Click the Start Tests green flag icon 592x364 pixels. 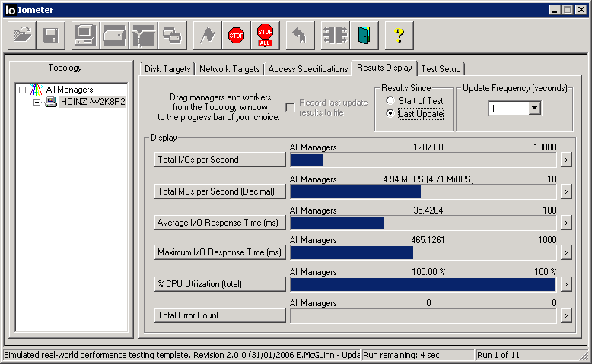click(206, 35)
